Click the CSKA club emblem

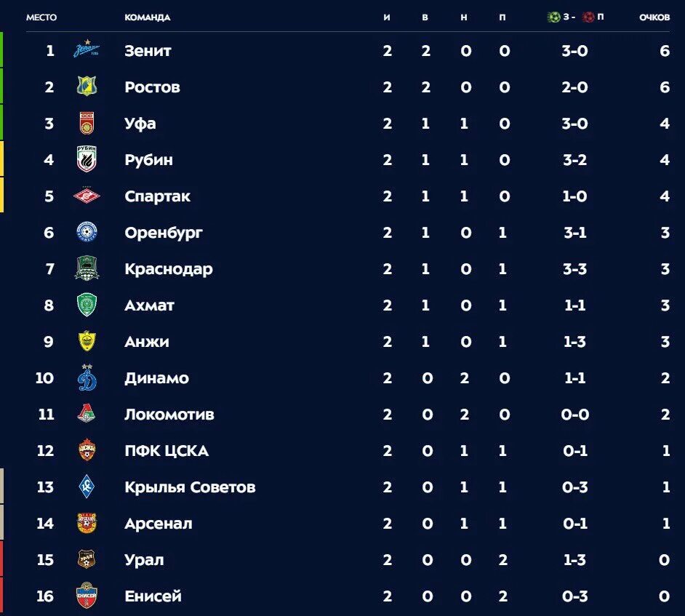(x=87, y=449)
